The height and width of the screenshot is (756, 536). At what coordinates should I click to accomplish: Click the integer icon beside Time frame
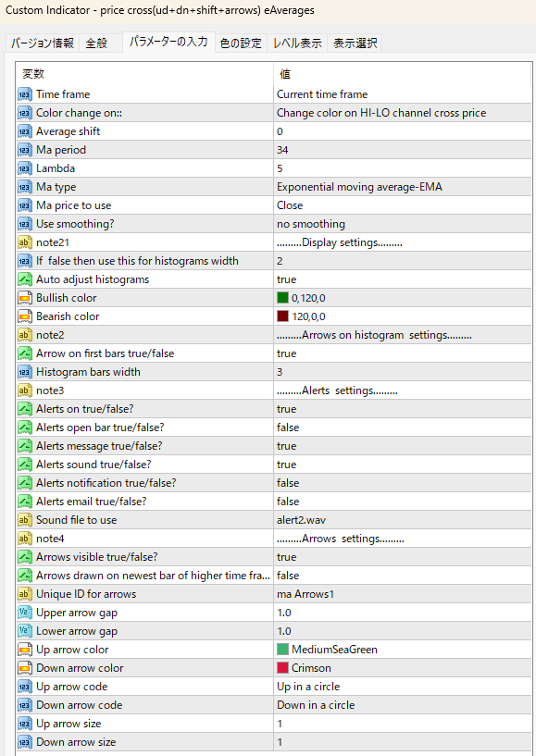click(x=25, y=94)
